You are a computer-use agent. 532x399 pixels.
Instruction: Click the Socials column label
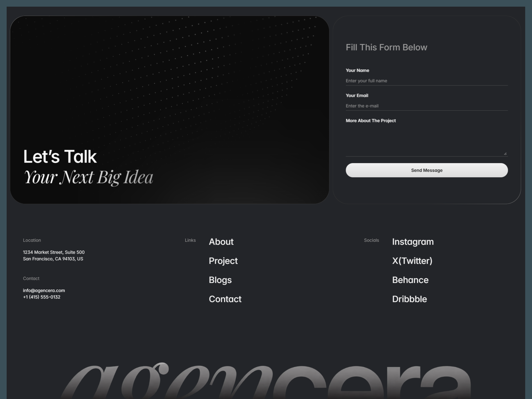(x=371, y=240)
